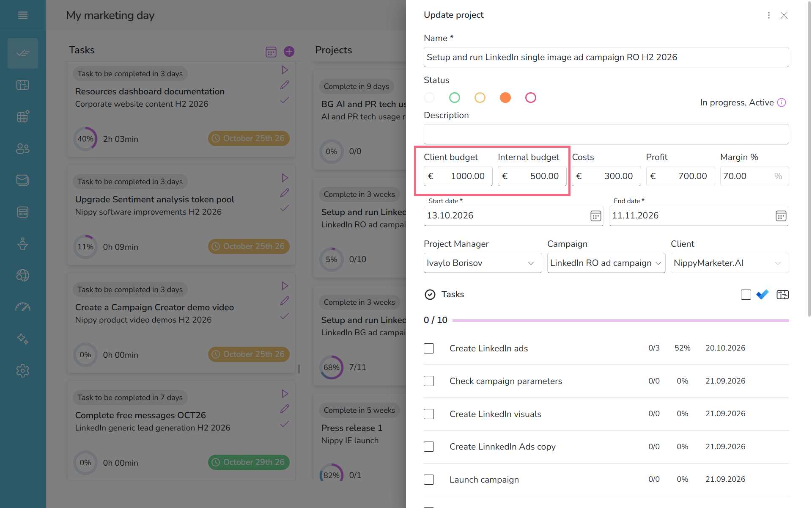Tick the Create LinnkedIn Ads copy checkbox
The height and width of the screenshot is (508, 812).
pyautogui.click(x=429, y=447)
